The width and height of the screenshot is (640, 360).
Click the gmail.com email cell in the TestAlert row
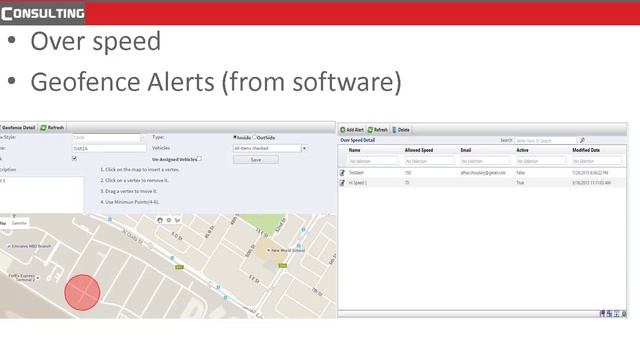[483, 173]
